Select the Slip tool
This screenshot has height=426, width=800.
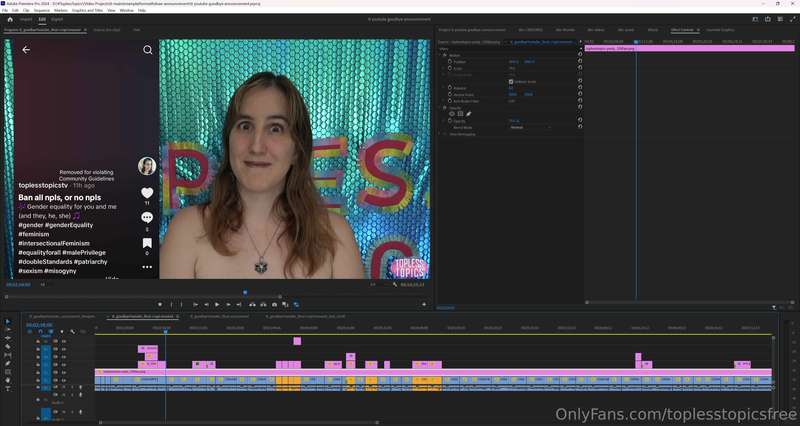tap(8, 355)
